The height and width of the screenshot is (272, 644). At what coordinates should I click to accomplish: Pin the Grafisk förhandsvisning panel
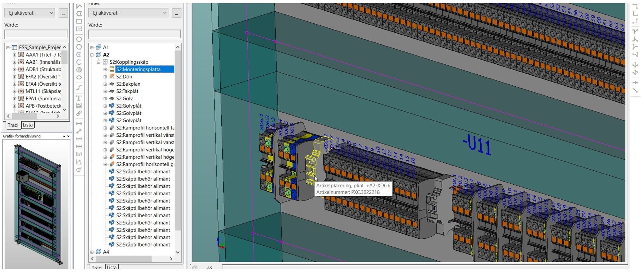[64, 136]
